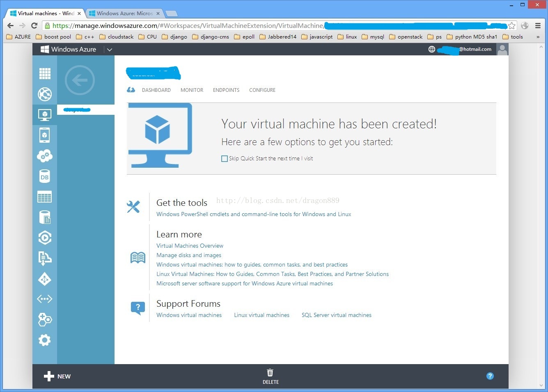Open the DASHBOARD tab
This screenshot has width=548, height=392.
pos(156,90)
